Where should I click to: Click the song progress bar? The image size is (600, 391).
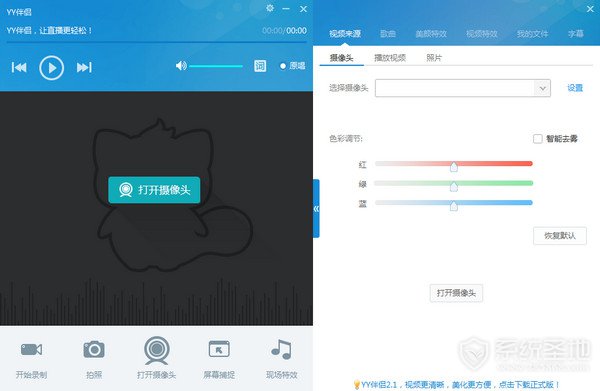(x=157, y=42)
